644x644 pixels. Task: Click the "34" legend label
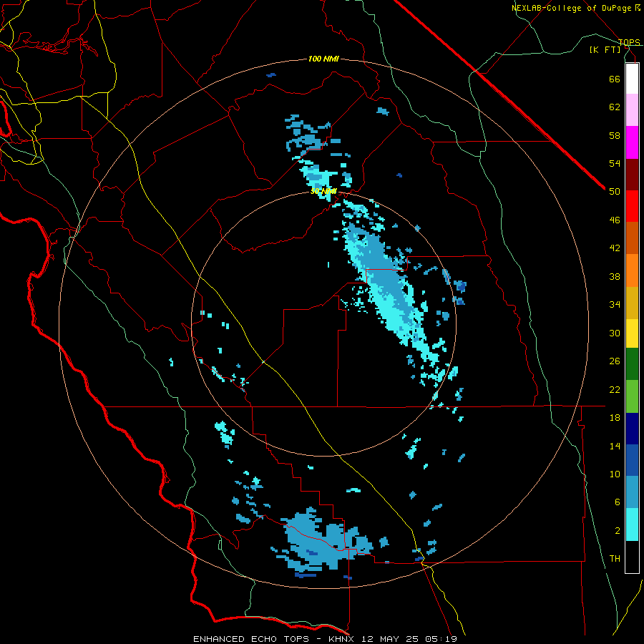pos(615,305)
